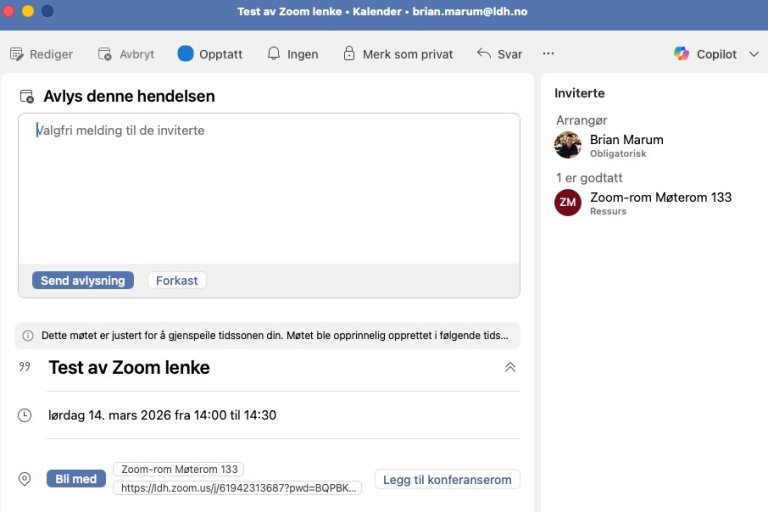Click the ZM avatar for Møterom 133
Viewport: 768px width, 512px height.
point(568,202)
